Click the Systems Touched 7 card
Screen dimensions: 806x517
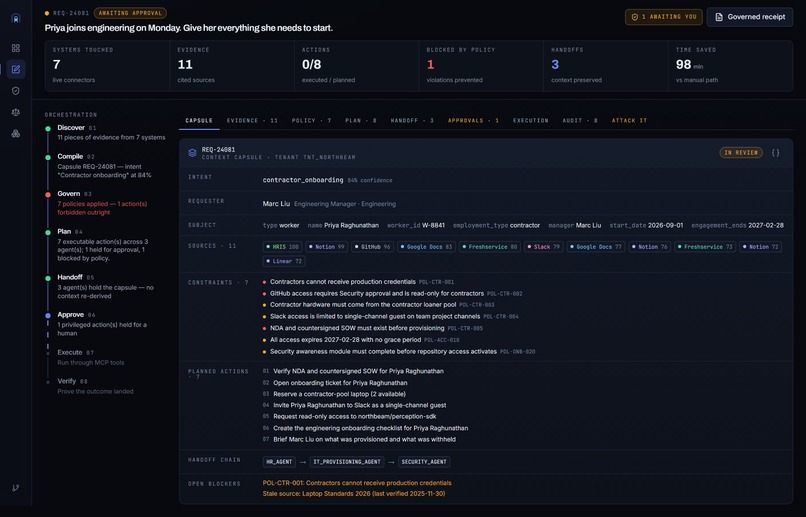tap(107, 66)
